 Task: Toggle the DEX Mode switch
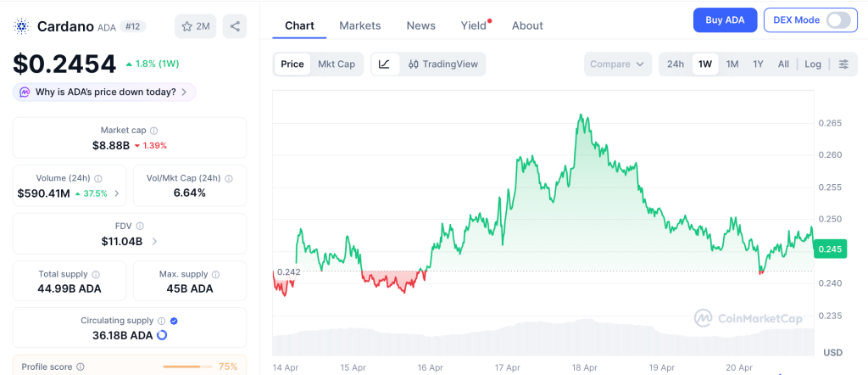[x=837, y=20]
